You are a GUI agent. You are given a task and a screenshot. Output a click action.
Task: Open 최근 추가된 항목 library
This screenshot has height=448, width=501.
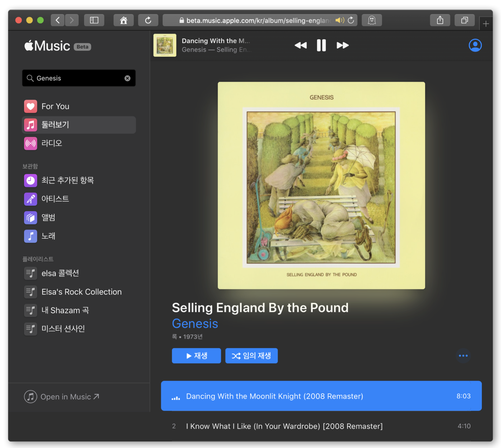(79, 180)
